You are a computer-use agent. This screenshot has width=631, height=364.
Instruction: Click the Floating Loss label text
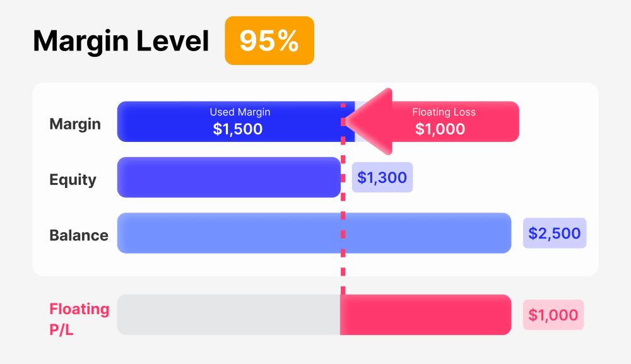click(444, 112)
